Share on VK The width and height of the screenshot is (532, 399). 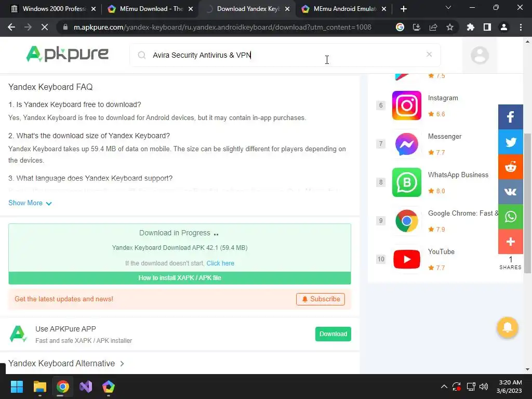coord(510,192)
